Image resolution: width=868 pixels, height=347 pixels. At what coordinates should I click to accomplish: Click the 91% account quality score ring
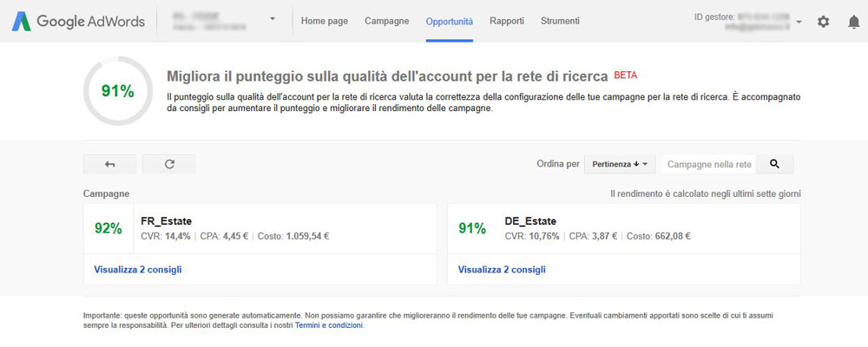118,91
